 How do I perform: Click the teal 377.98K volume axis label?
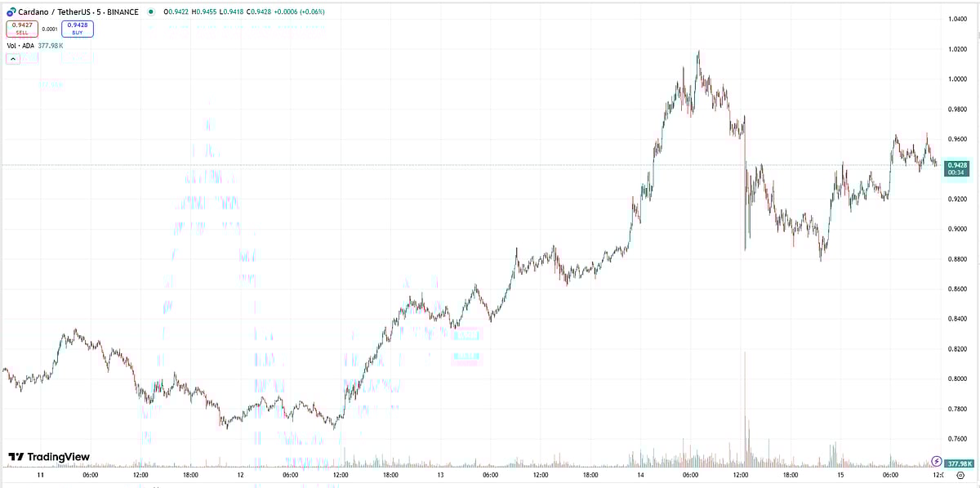(x=959, y=463)
